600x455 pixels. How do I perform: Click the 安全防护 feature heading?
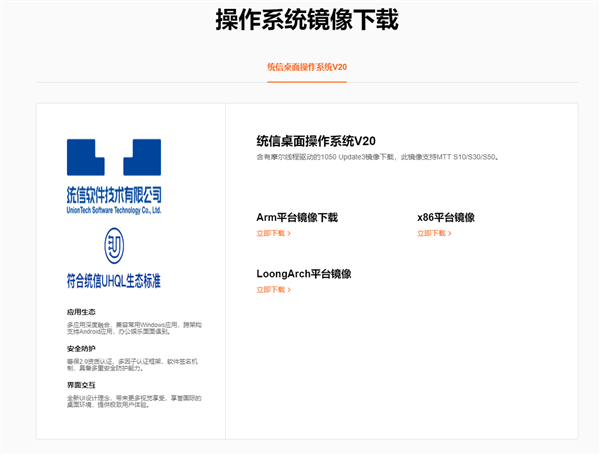[81, 349]
